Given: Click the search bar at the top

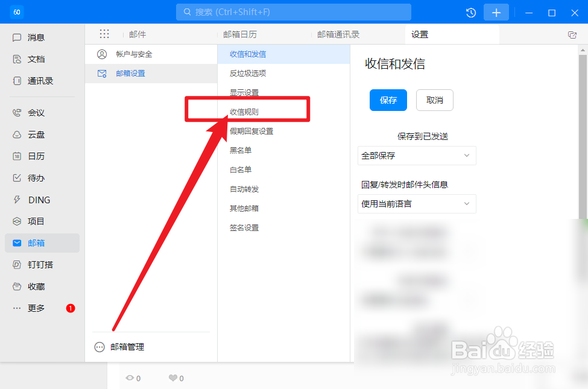Looking at the screenshot, I should pos(293,12).
